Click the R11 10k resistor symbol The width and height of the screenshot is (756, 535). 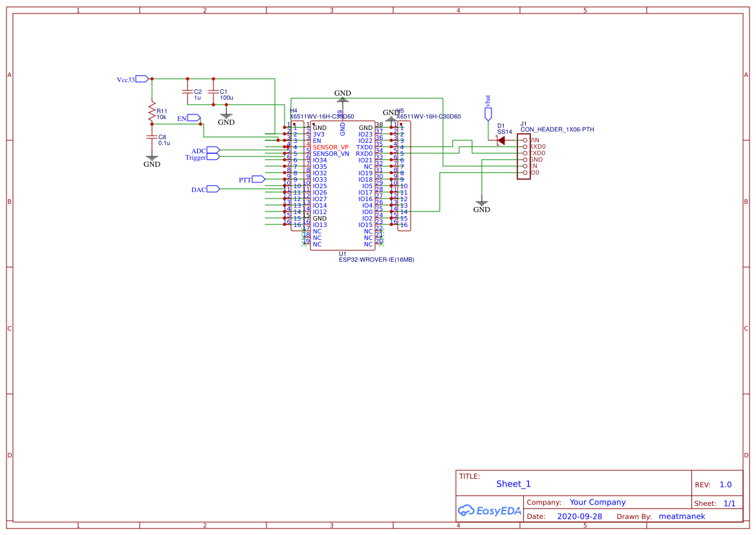click(x=152, y=111)
